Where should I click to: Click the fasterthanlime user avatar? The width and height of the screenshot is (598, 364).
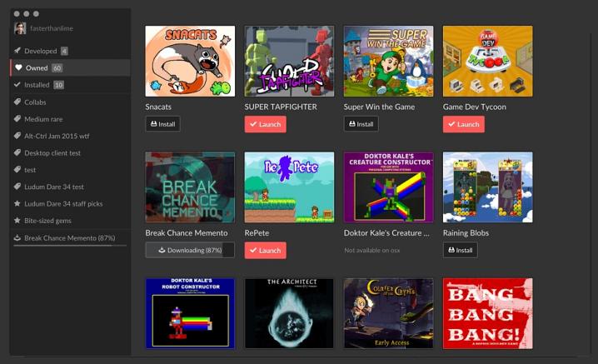tap(20, 28)
